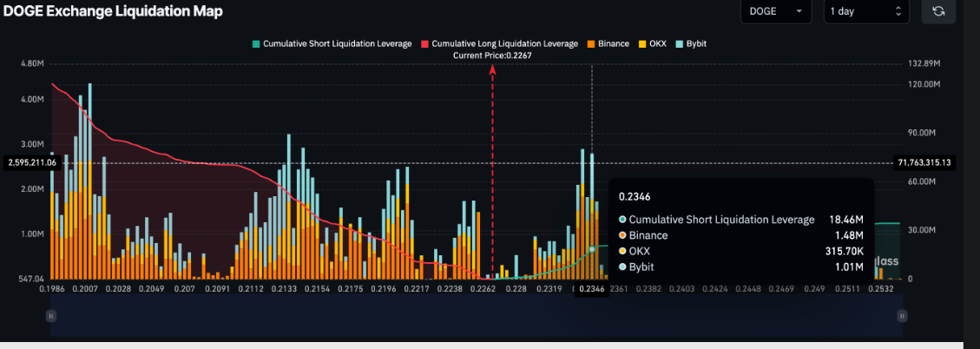Click the 547.04 left axis label
This screenshot has height=349, width=980.
pyautogui.click(x=31, y=279)
